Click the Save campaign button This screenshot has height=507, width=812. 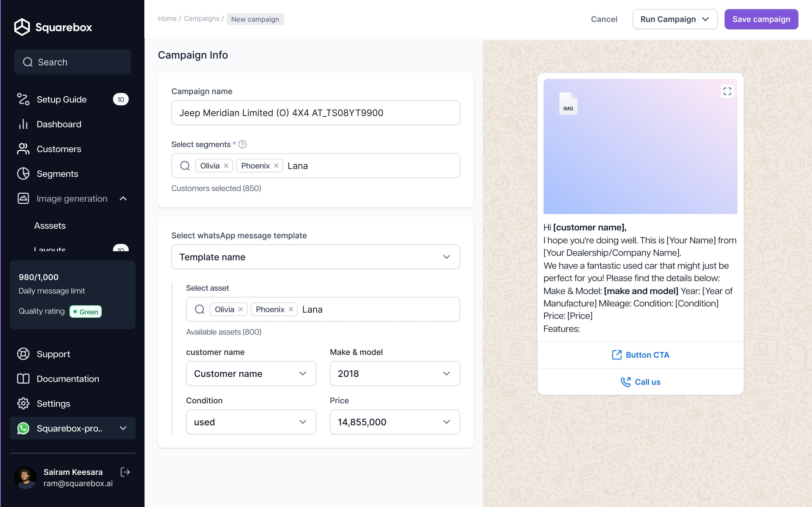761,19
